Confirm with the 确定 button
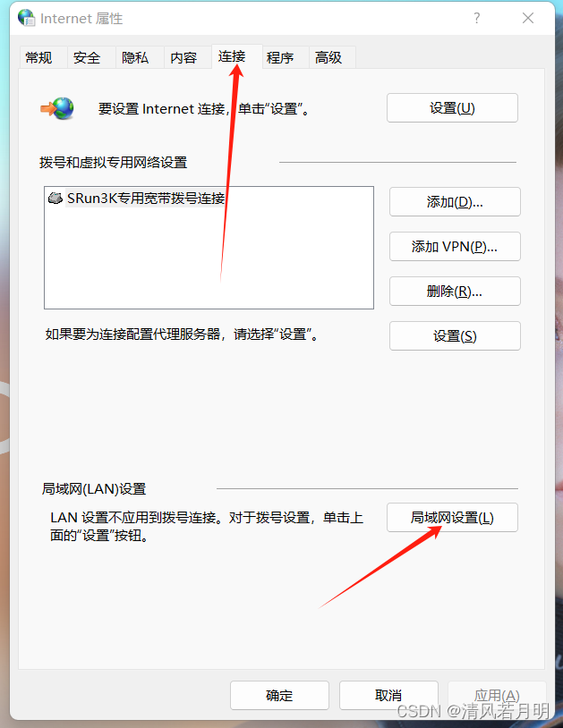 [279, 695]
